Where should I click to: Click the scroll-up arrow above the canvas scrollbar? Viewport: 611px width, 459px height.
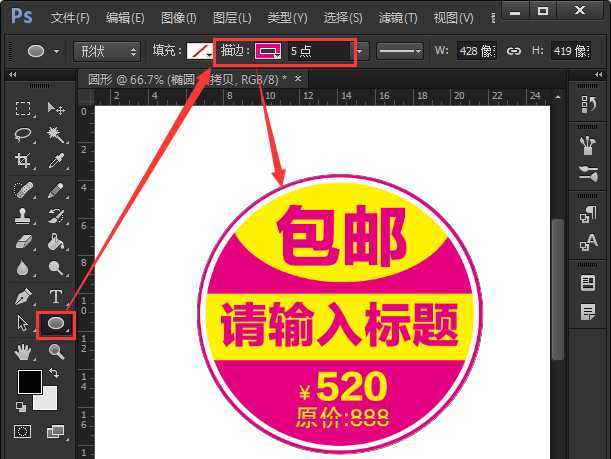coord(558,97)
